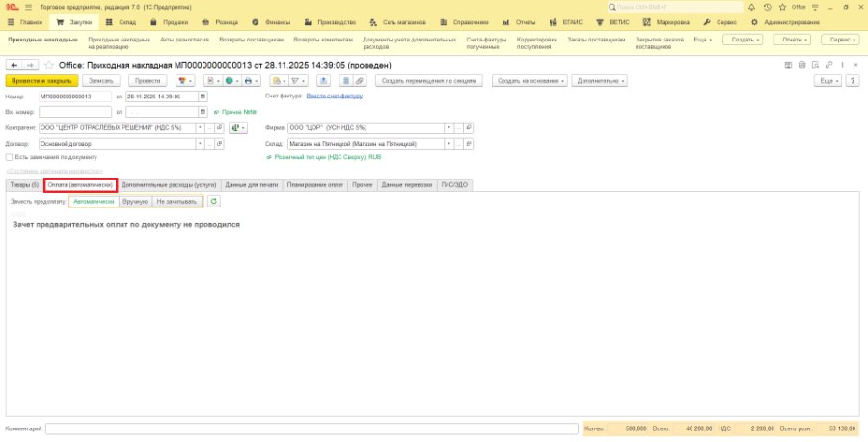868x442 pixels.
Task: Open the Маркировка section menu
Action: 666,23
